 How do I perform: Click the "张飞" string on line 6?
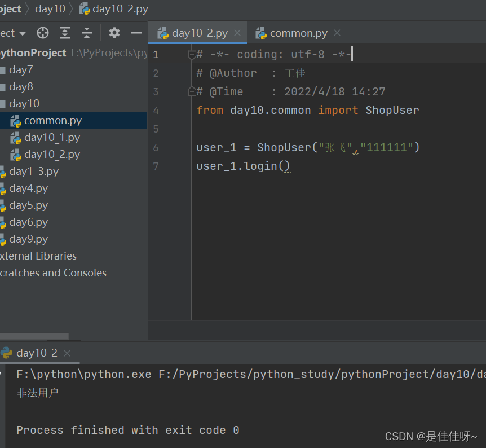(x=335, y=147)
